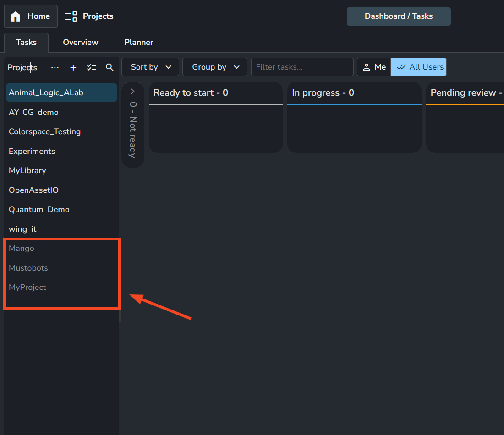Image resolution: width=504 pixels, height=435 pixels.
Task: Select the greyed-out Mustobots project
Action: pos(61,267)
